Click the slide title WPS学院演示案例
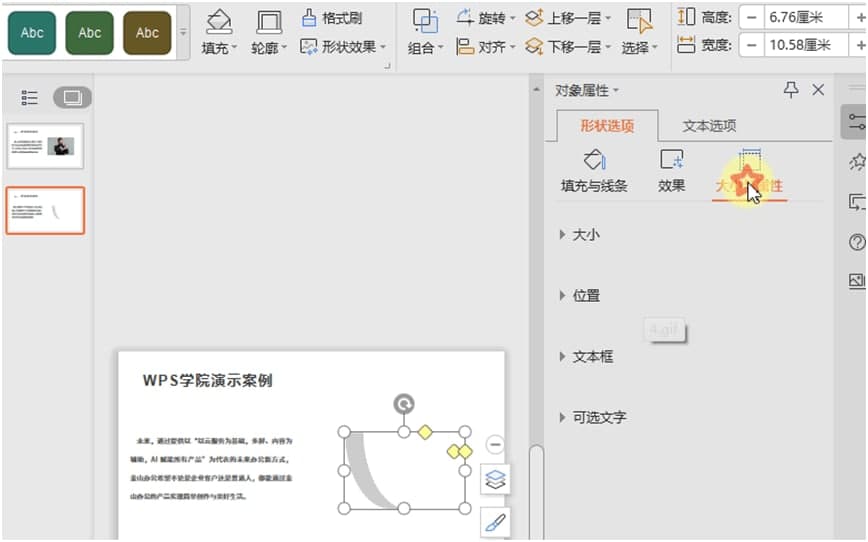The height and width of the screenshot is (542, 868). [x=208, y=381]
